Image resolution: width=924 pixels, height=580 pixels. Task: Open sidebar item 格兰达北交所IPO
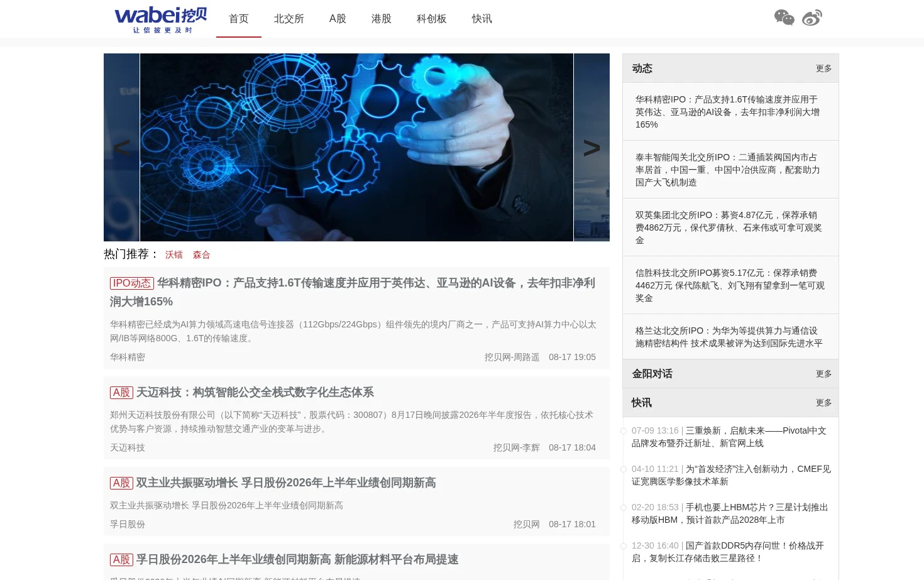click(x=728, y=337)
